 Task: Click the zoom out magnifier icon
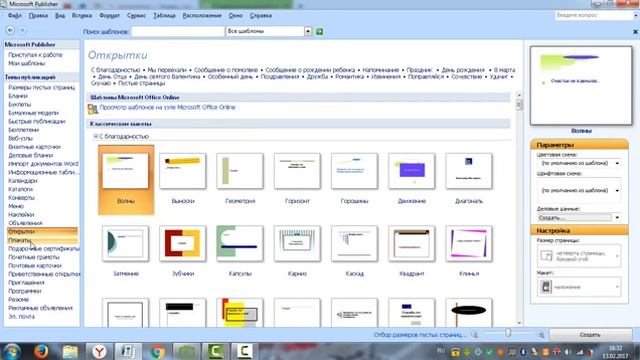[x=474, y=334]
